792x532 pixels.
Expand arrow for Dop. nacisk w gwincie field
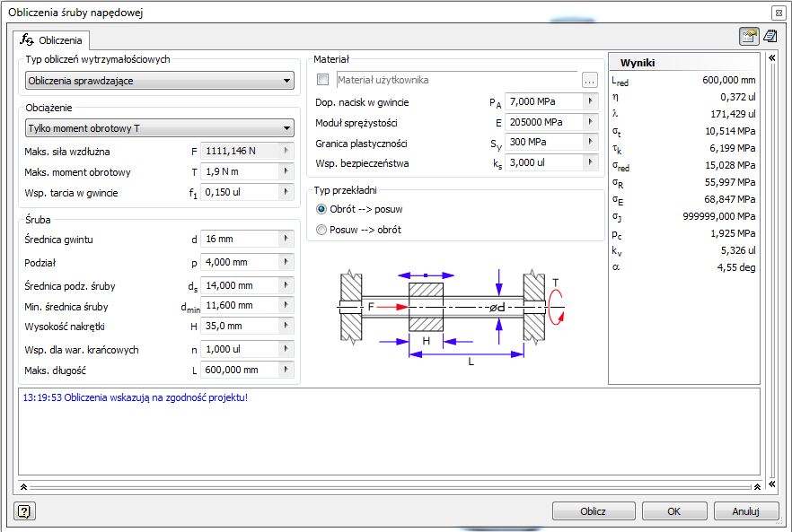tap(590, 101)
